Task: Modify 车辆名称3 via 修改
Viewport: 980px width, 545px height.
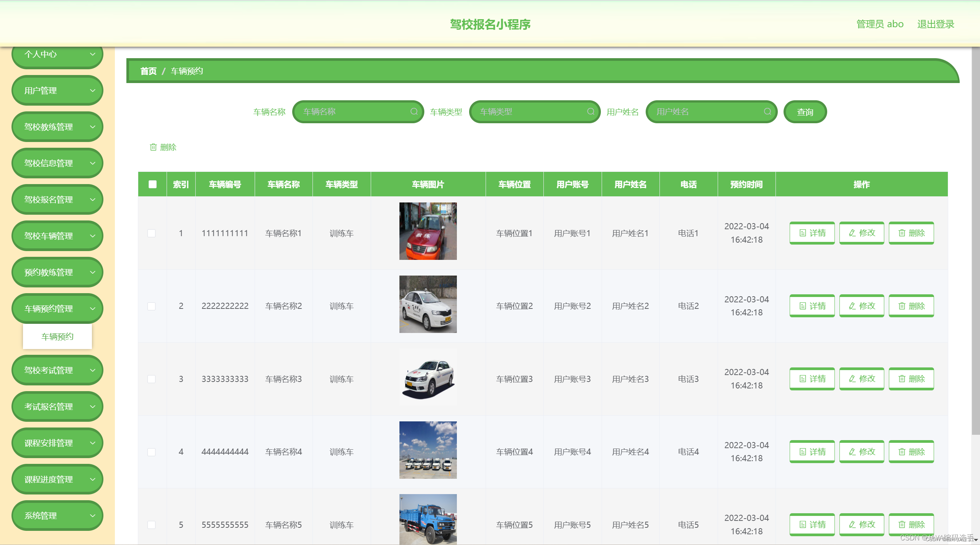Action: click(x=862, y=379)
